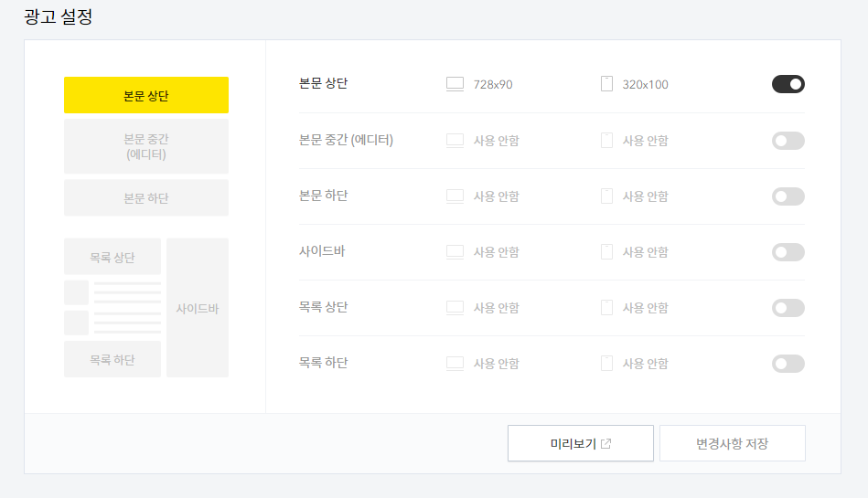868x498 pixels.
Task: Click desktop icon in 목록 상단 row
Action: point(455,308)
